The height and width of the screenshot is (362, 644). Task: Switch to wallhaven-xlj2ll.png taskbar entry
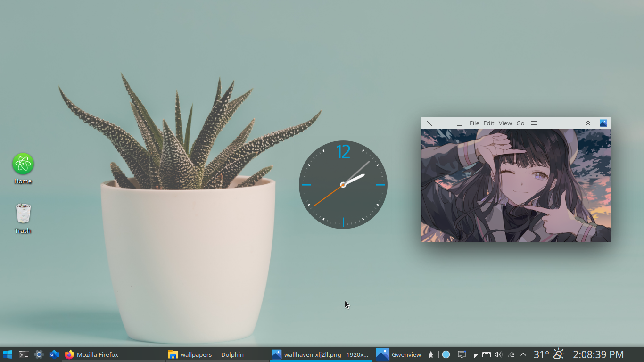(x=321, y=354)
